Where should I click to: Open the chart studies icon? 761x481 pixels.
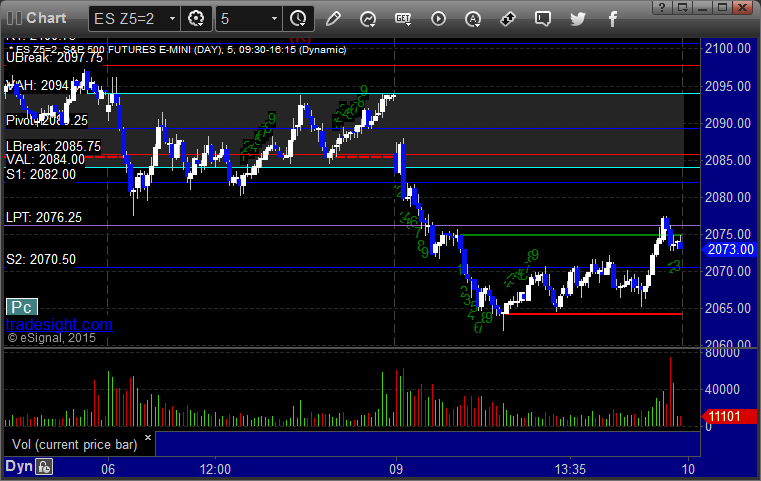(368, 19)
